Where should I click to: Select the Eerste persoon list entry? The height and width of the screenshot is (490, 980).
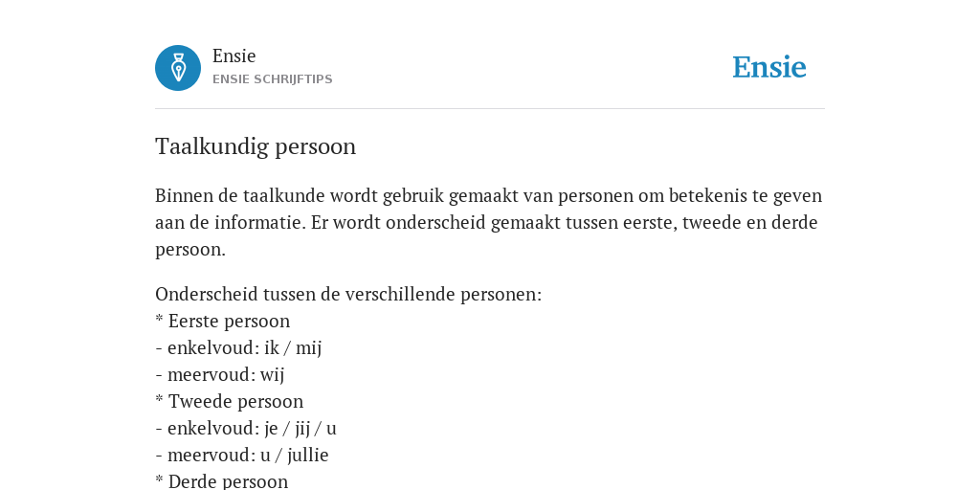[x=222, y=322]
